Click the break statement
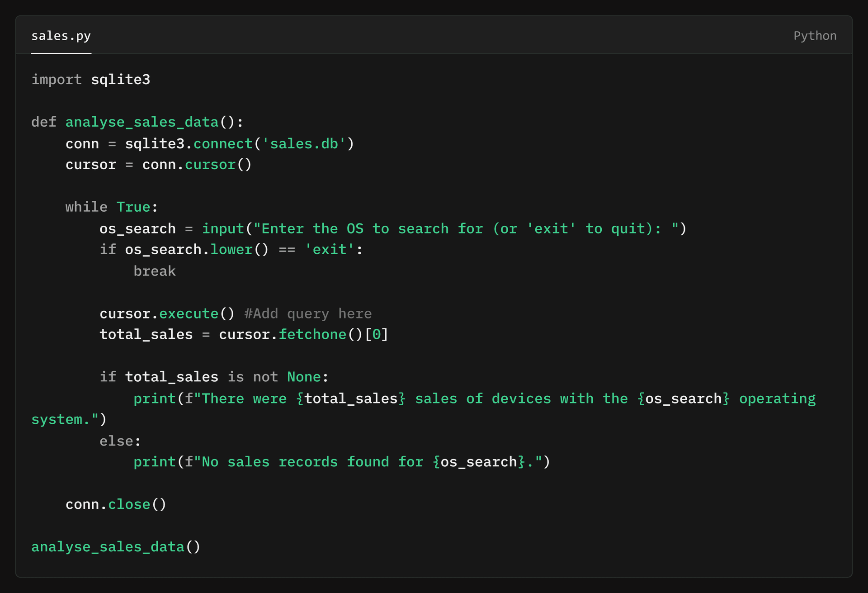The width and height of the screenshot is (868, 593). [154, 271]
